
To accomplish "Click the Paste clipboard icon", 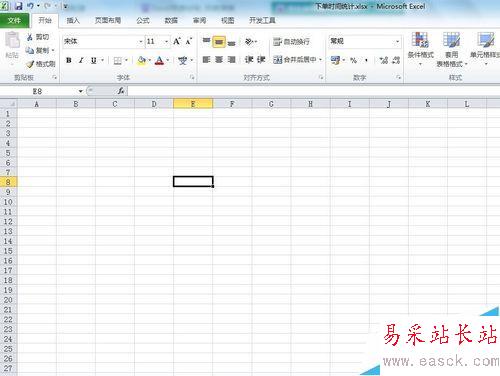I will pyautogui.click(x=12, y=41).
